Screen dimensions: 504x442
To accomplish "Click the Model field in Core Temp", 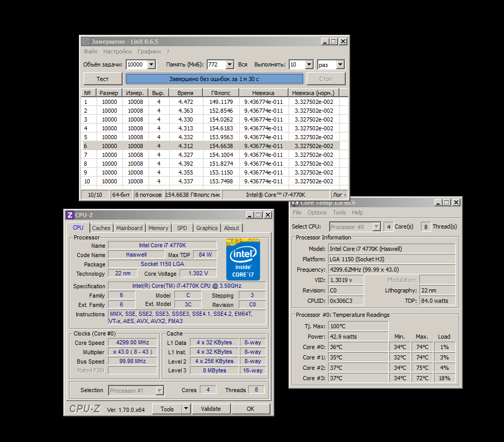I will 391,249.
